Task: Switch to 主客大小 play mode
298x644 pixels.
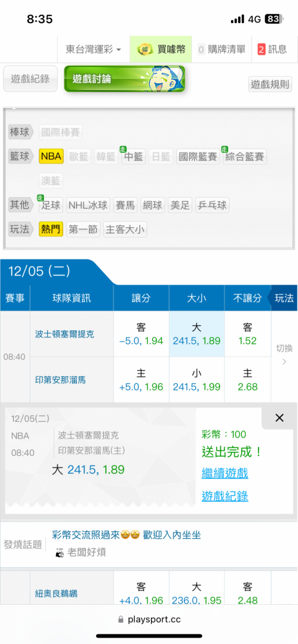Action: click(125, 229)
